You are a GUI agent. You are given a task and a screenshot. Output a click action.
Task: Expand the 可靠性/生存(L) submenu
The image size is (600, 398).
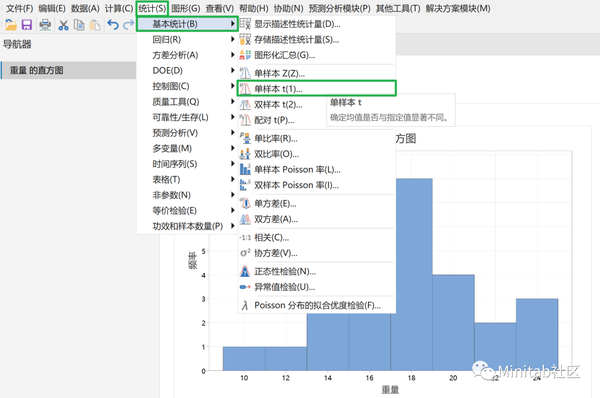[188, 117]
